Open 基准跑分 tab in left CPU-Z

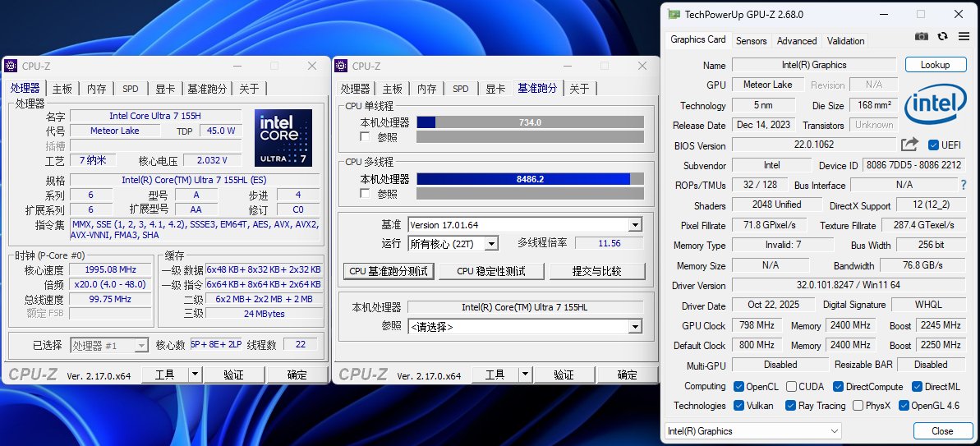(x=207, y=89)
